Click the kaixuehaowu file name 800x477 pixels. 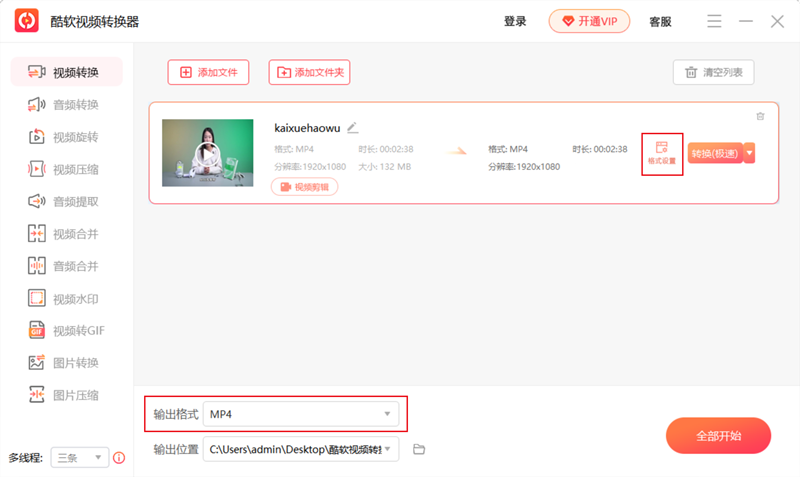tap(307, 128)
